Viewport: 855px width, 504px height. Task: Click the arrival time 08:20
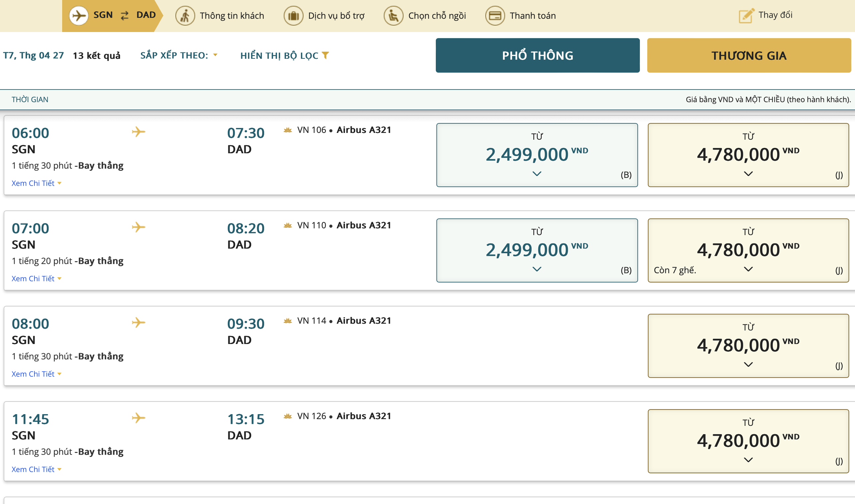[x=246, y=228]
